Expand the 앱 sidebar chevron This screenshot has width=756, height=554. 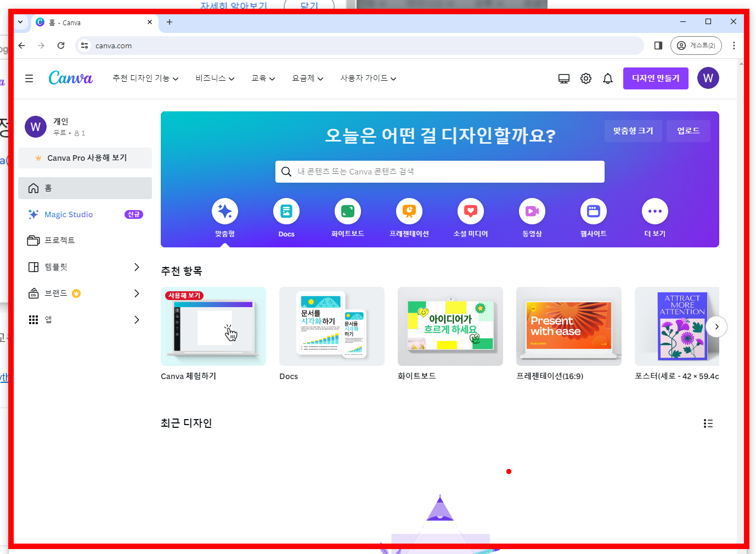137,320
